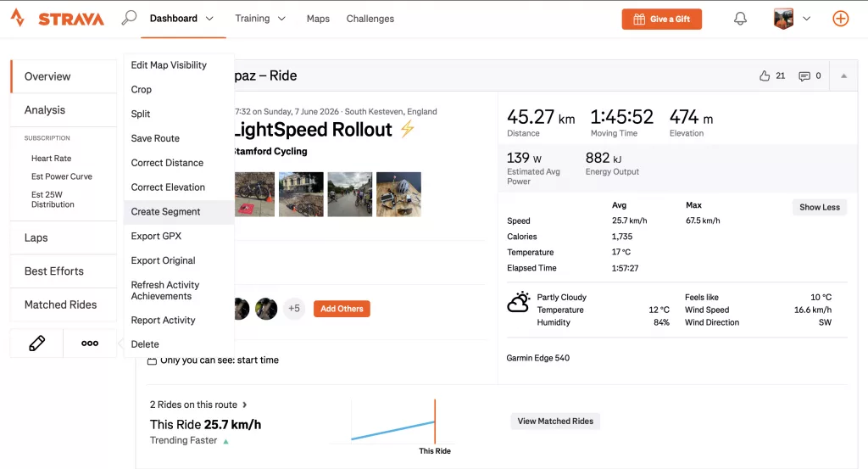Click the Strava logo
The height and width of the screenshot is (469, 868).
coord(57,19)
